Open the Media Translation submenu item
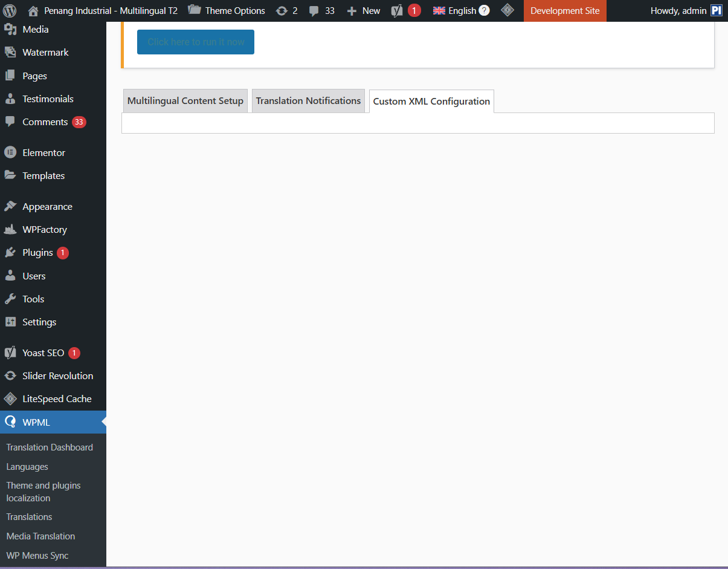This screenshot has height=569, width=728. tap(40, 536)
